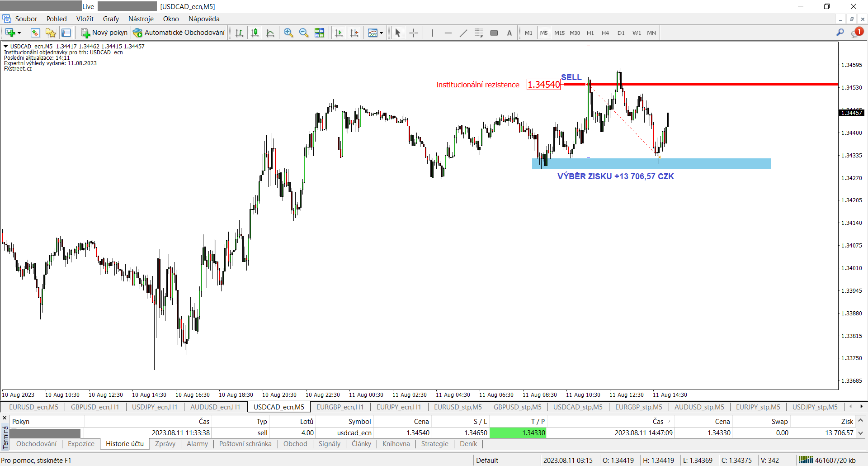The image size is (868, 466).
Task: Switch to the GBPUSD_stp,M5 chart tab
Action: click(517, 407)
